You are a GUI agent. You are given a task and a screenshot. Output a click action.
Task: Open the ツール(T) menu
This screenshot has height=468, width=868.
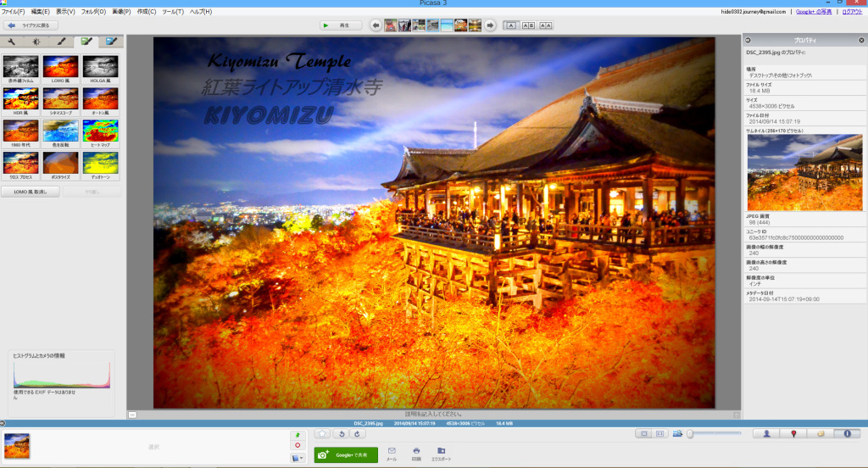point(173,12)
